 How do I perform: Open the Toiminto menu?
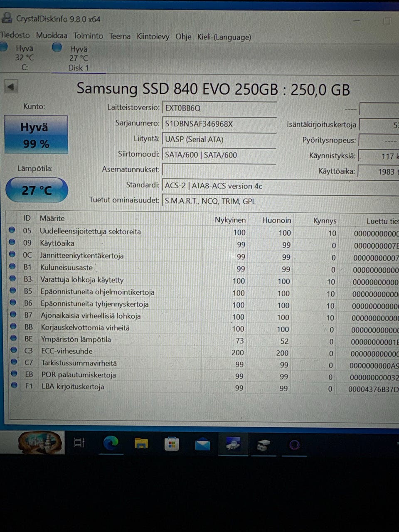[x=88, y=36]
